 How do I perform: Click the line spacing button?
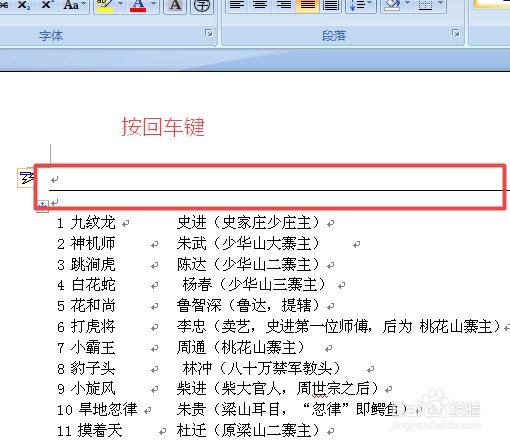356,5
